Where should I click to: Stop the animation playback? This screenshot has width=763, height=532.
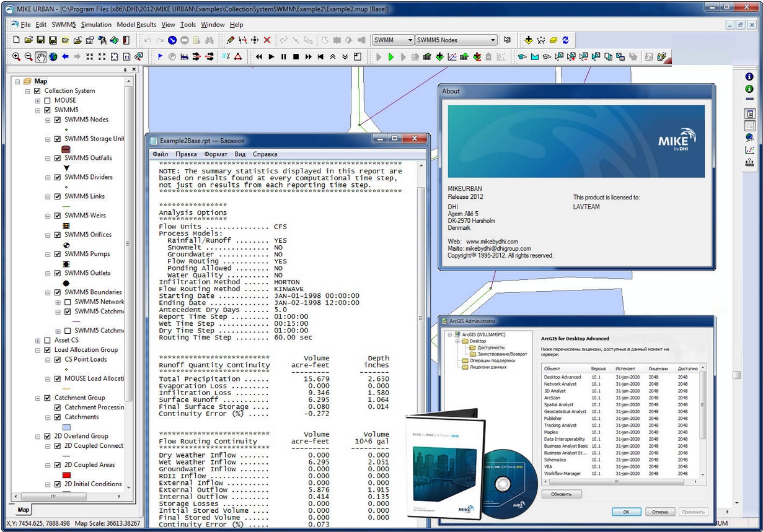[296, 57]
